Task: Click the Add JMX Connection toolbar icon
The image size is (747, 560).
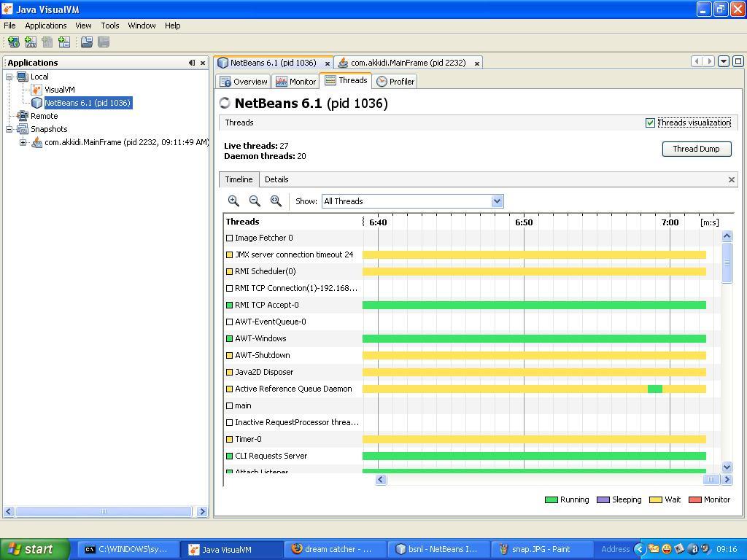Action: (31, 42)
